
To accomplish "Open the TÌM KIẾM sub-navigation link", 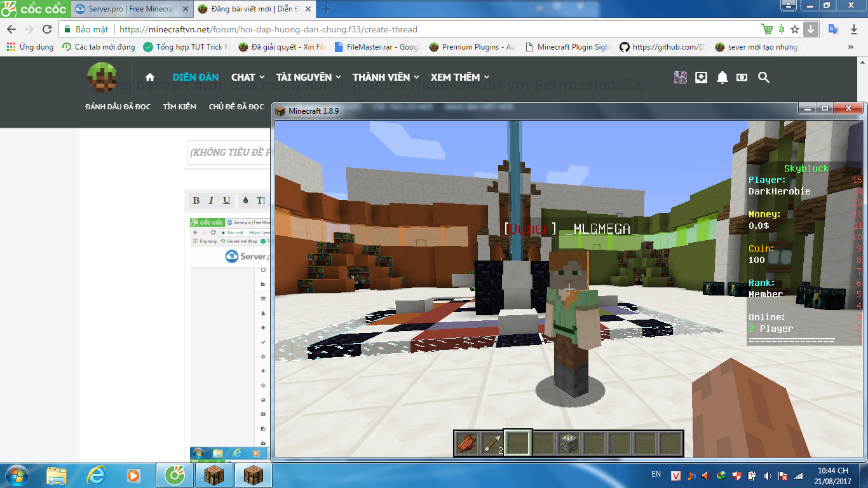I will (x=180, y=107).
